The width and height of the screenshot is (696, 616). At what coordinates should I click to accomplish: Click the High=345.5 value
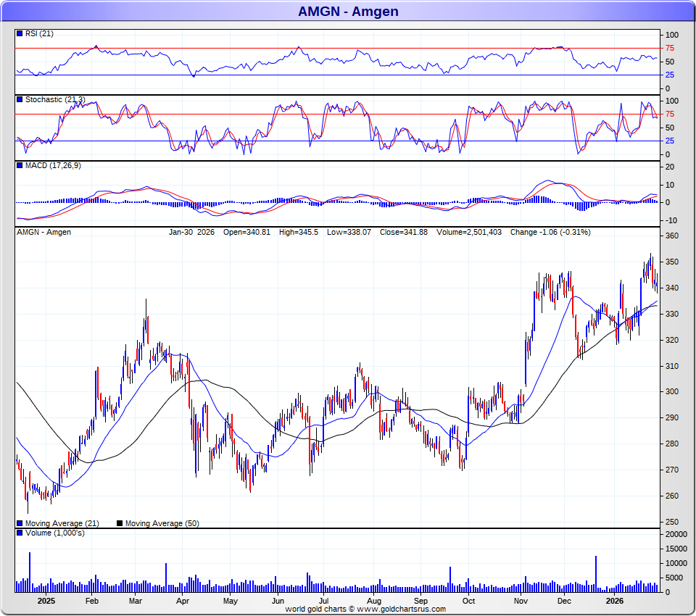[x=298, y=232]
